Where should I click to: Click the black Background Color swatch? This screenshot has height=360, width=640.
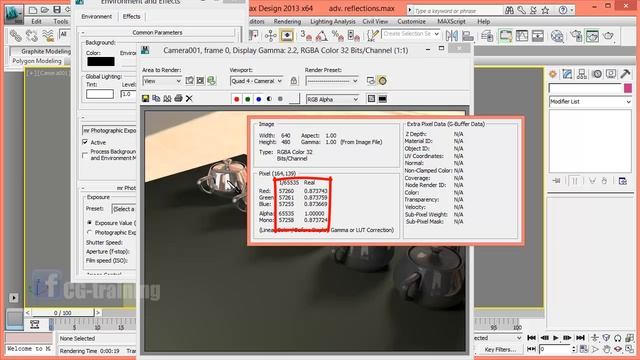(101, 62)
